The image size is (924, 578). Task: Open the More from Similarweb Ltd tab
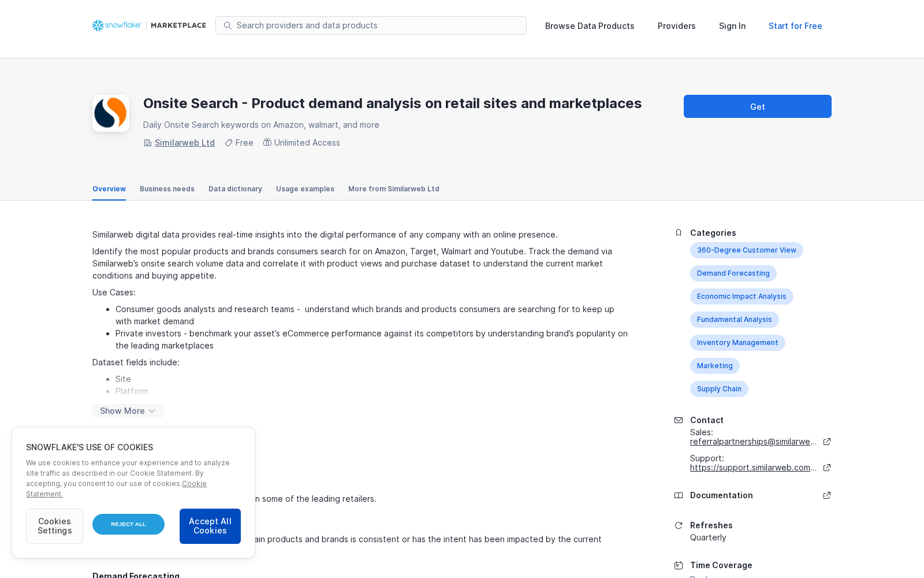tap(394, 189)
